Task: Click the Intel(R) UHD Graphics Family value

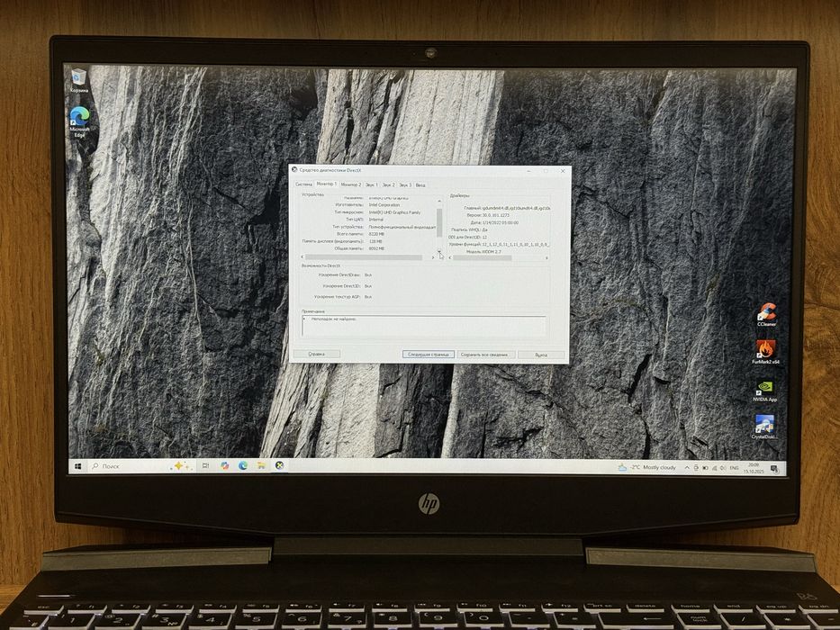Action: pos(394,212)
